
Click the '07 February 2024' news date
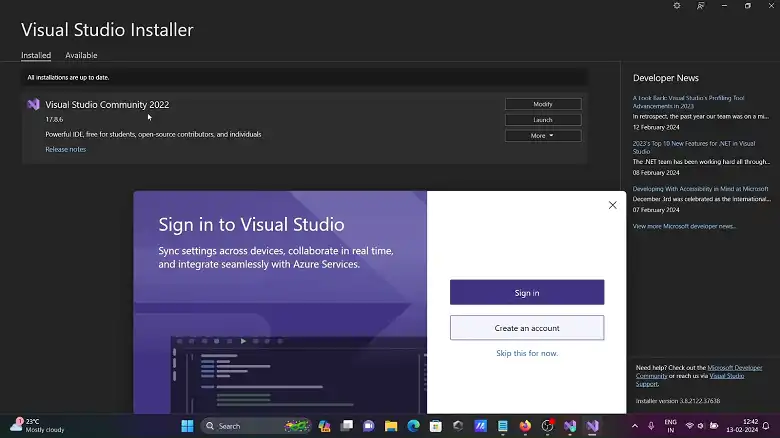[x=656, y=210]
